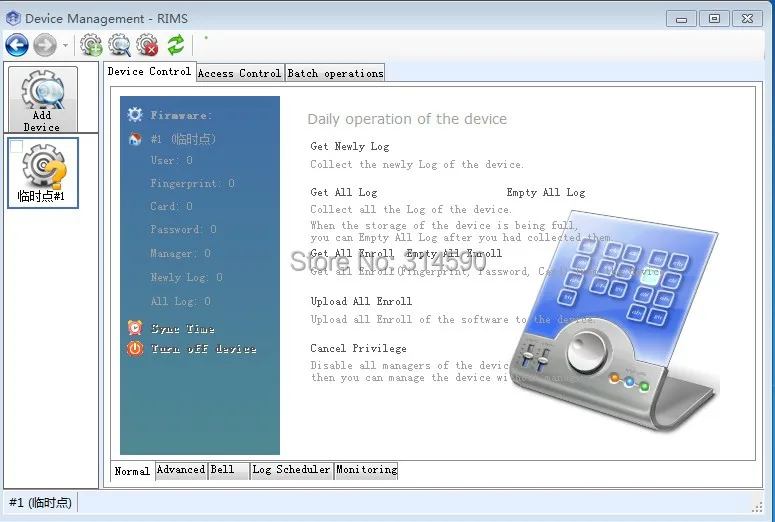Click the house icon beside #1 device
The width and height of the screenshot is (775, 522).
pos(134,139)
